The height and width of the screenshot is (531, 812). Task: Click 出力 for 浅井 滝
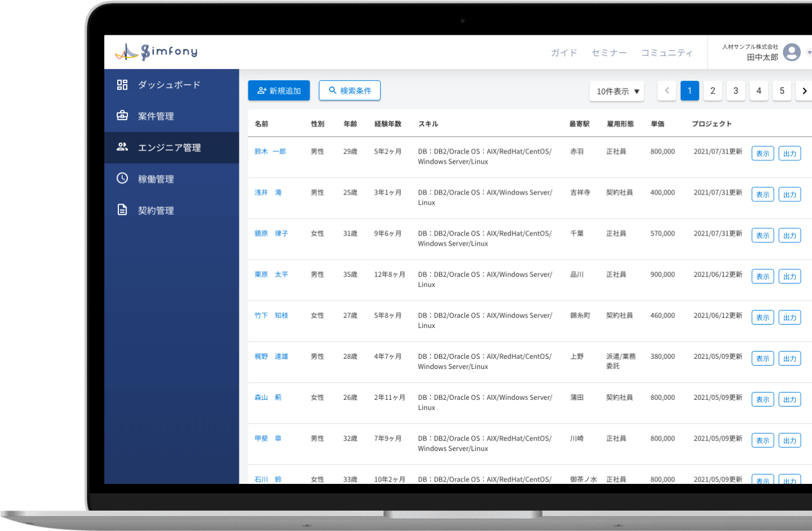tap(790, 194)
